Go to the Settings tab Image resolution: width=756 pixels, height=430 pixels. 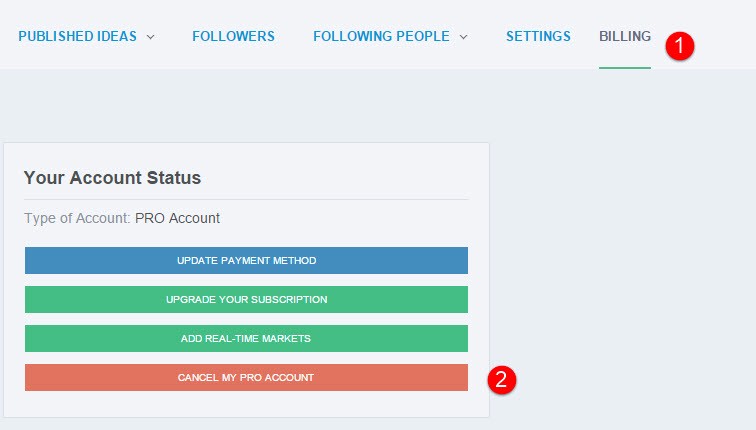(538, 36)
